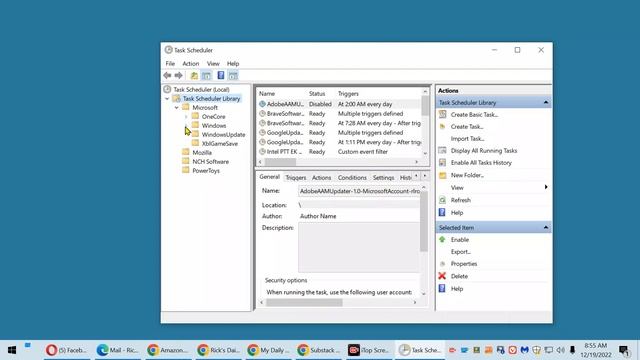The width and height of the screenshot is (640, 360).
Task: Click the Back arrow toolbar icon
Action: coord(167,76)
